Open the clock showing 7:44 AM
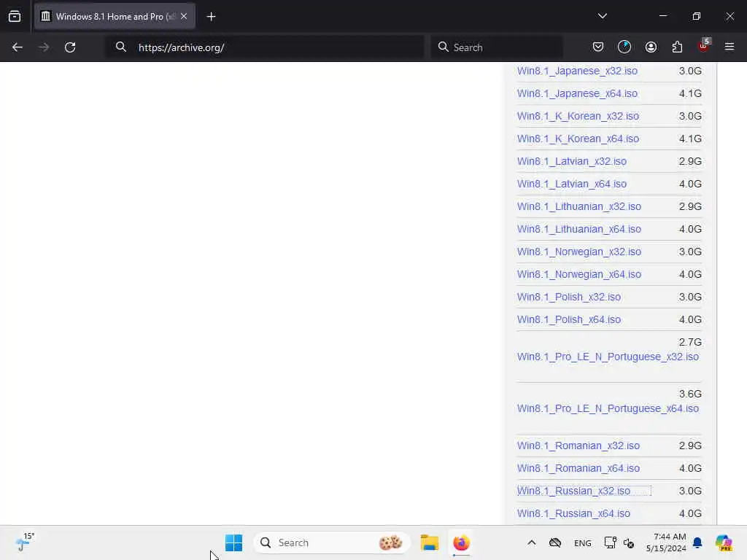The image size is (747, 560). tap(666, 542)
